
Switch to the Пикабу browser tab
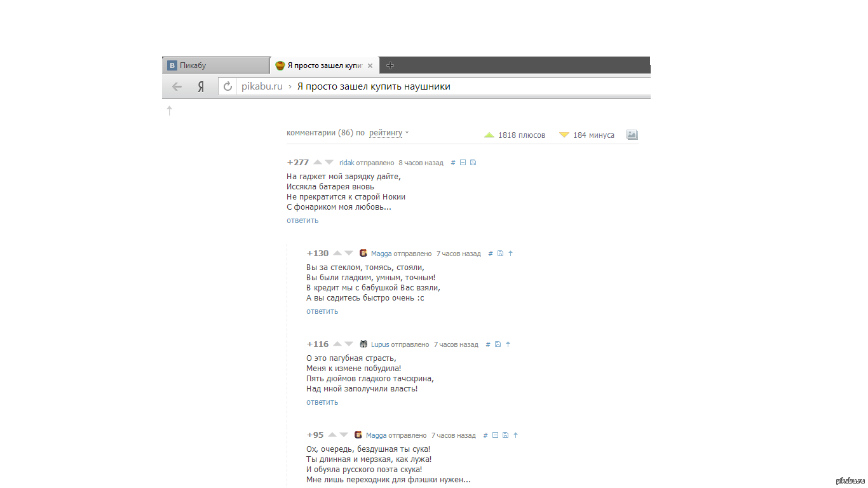215,65
